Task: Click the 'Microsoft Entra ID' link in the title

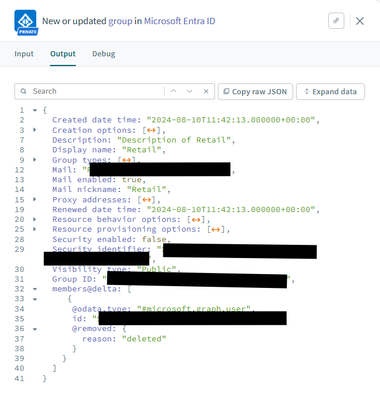Action: tap(179, 21)
